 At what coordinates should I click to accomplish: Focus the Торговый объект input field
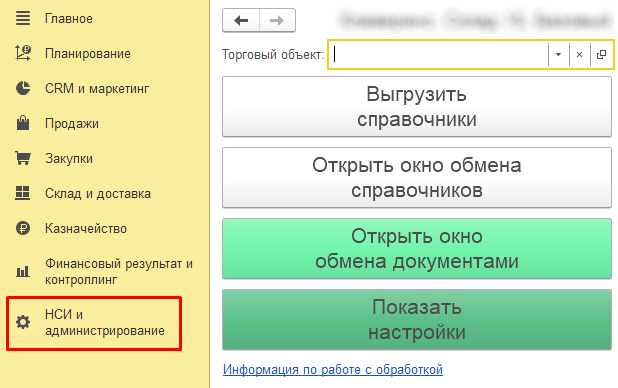438,54
